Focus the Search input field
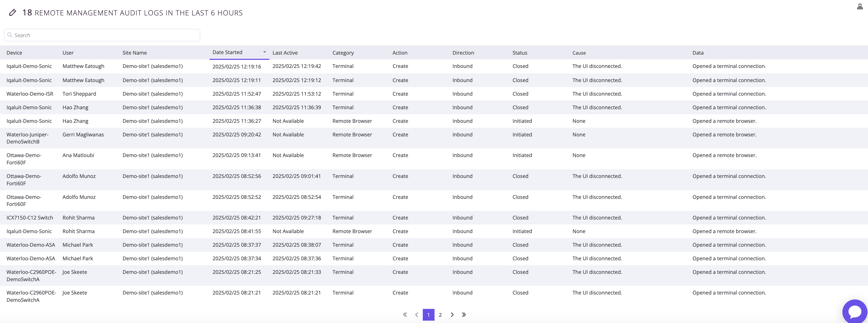The width and height of the screenshot is (868, 323). [x=102, y=35]
